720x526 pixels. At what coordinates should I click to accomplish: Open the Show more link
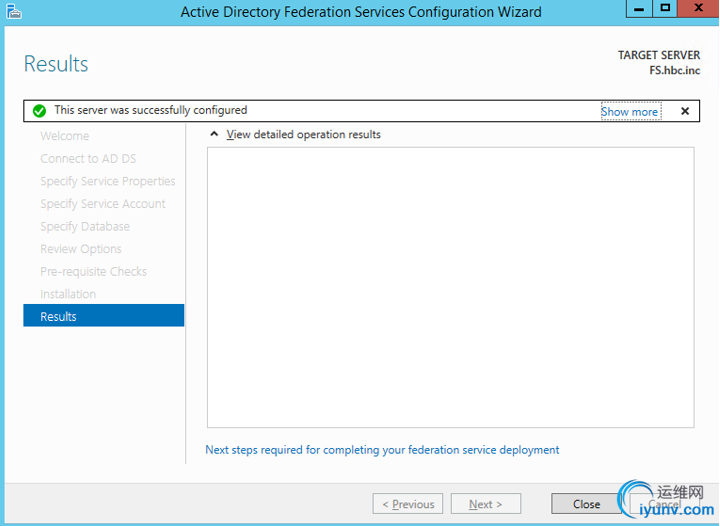[x=630, y=112]
